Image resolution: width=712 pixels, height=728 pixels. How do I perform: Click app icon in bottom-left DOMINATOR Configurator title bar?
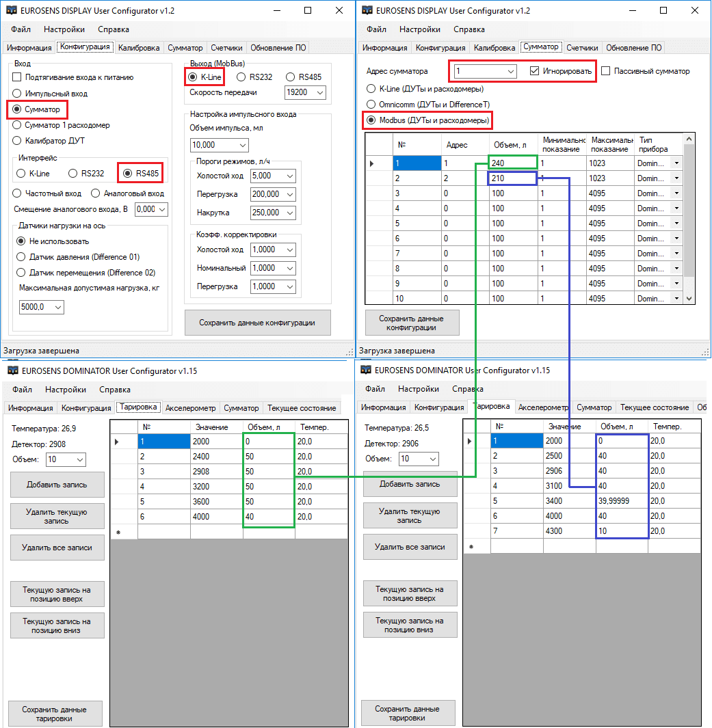coord(13,370)
